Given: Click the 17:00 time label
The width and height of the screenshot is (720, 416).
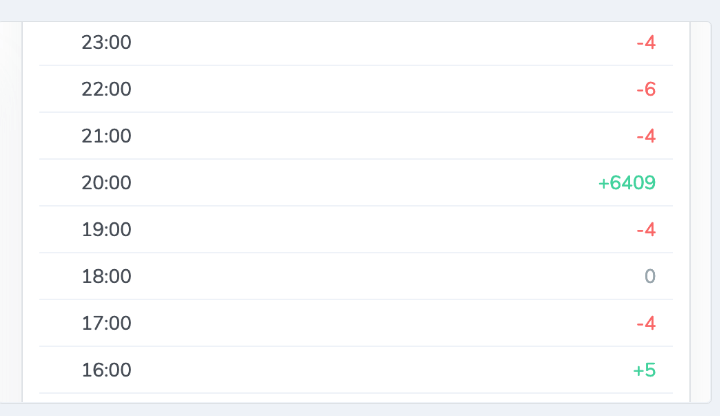Looking at the screenshot, I should point(106,323).
